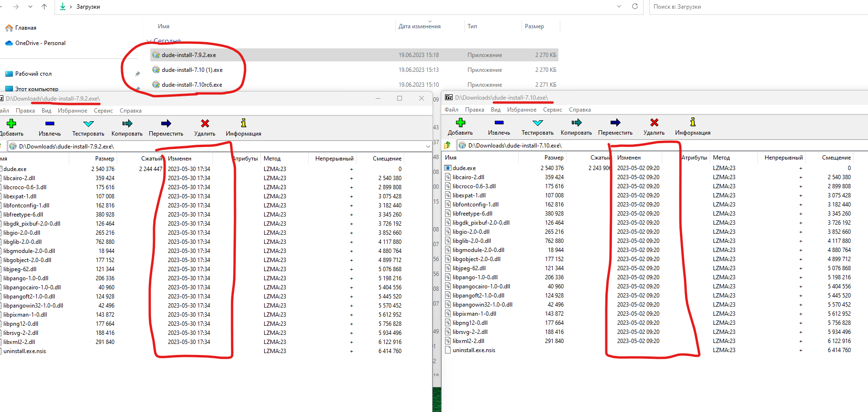Viewport: 868px width, 412px height.
Task: Select uninstall.exe.nsis in the dude-install-7.9.2 archive window
Action: click(25, 351)
